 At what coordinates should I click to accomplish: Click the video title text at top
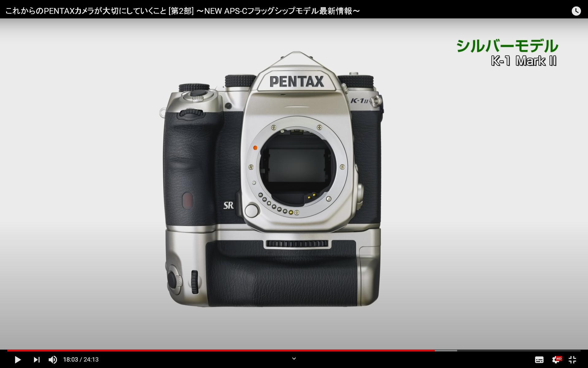coord(183,11)
